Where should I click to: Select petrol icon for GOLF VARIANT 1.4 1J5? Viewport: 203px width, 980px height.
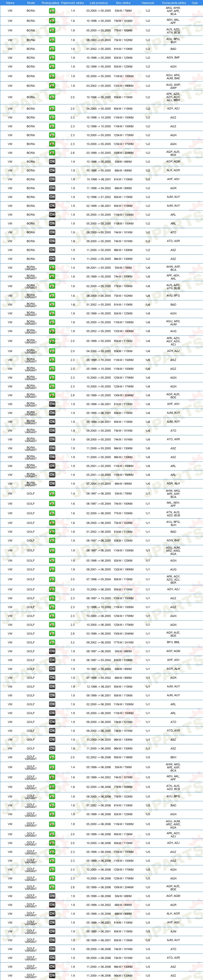tap(52, 767)
